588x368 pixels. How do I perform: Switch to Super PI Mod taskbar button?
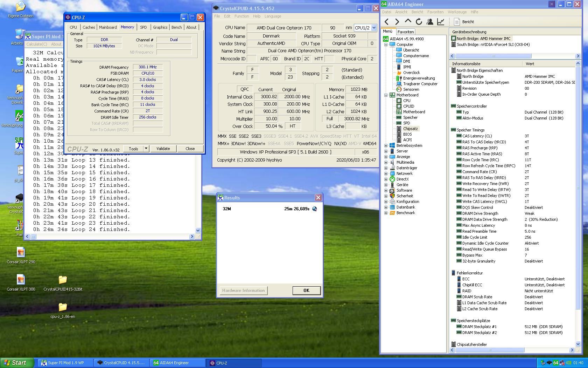(x=65, y=363)
